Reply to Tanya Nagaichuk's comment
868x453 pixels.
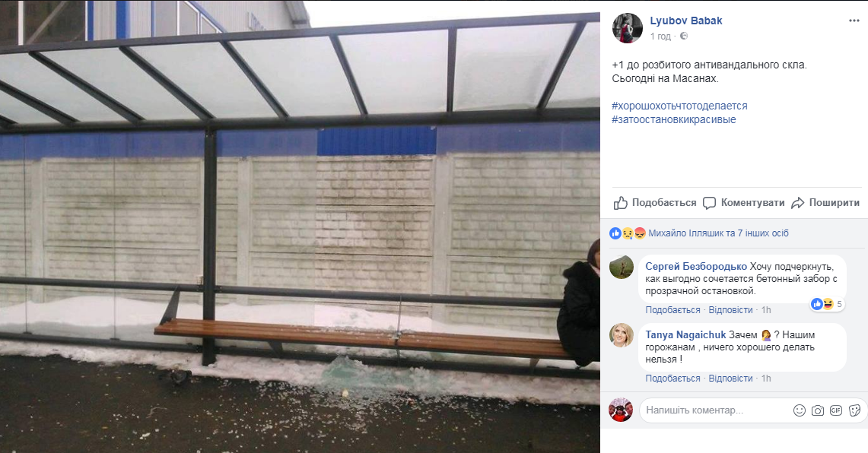tap(731, 379)
